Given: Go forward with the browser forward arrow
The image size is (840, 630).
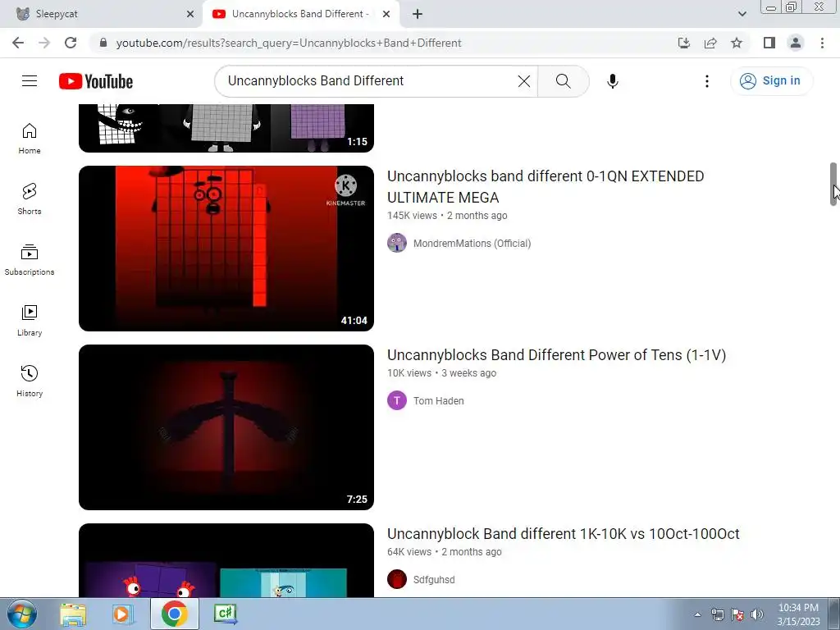Looking at the screenshot, I should [44, 43].
